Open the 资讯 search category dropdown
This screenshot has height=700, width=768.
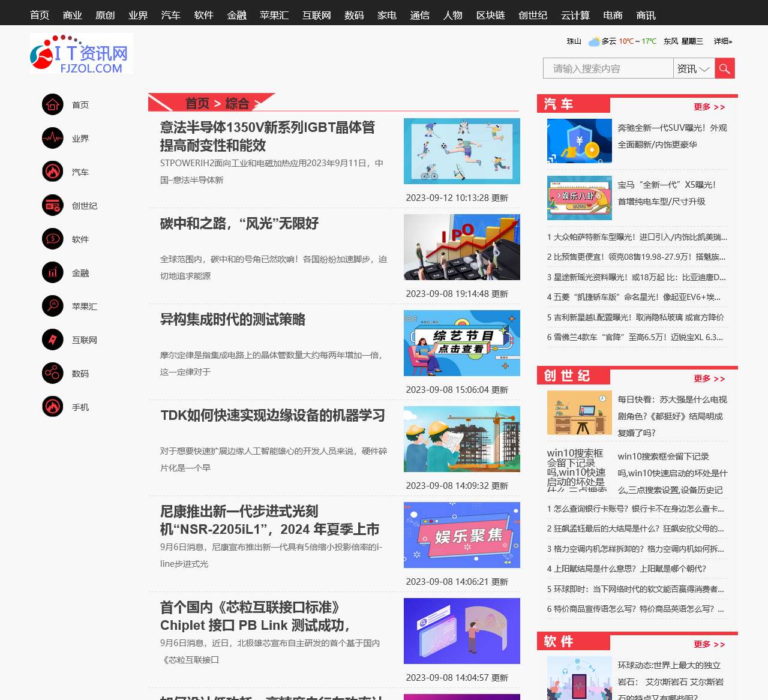pos(693,68)
